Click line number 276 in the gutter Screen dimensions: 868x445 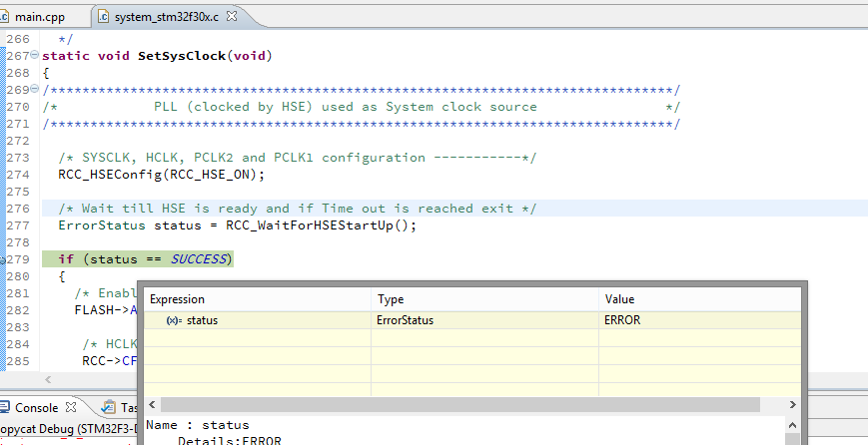[x=18, y=209]
